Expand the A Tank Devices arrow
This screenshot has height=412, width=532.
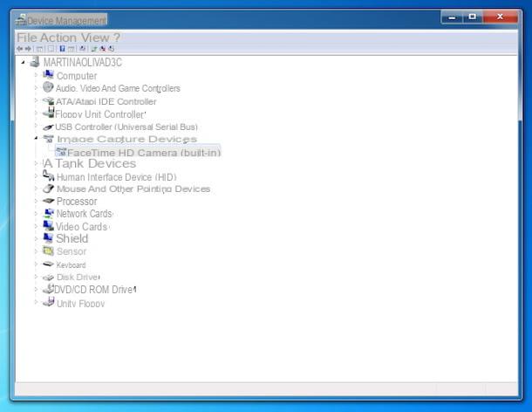click(36, 163)
